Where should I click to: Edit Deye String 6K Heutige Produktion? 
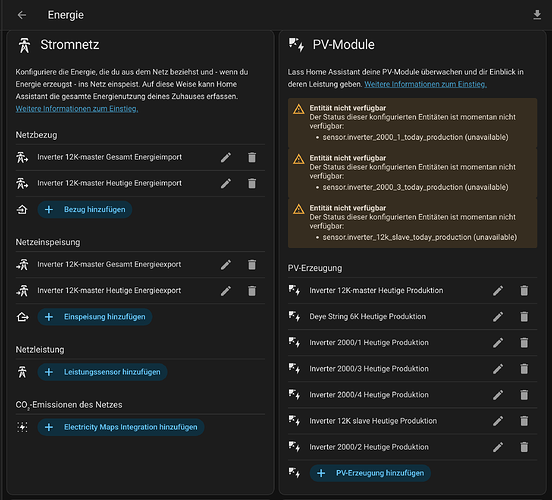point(498,317)
